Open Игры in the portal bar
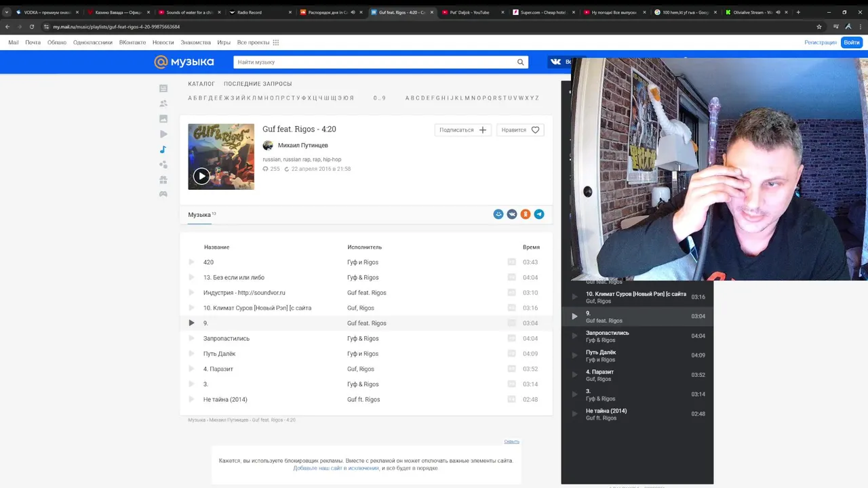This screenshot has height=488, width=868. coord(224,42)
